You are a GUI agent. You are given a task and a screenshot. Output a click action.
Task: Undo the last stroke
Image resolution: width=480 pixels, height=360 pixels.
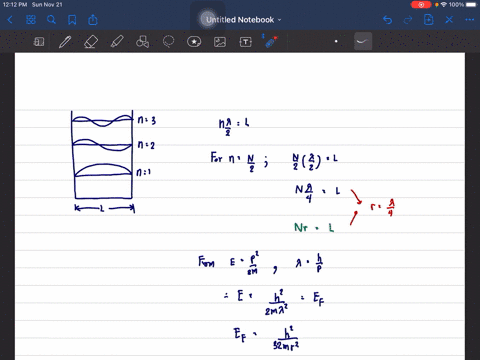387,20
